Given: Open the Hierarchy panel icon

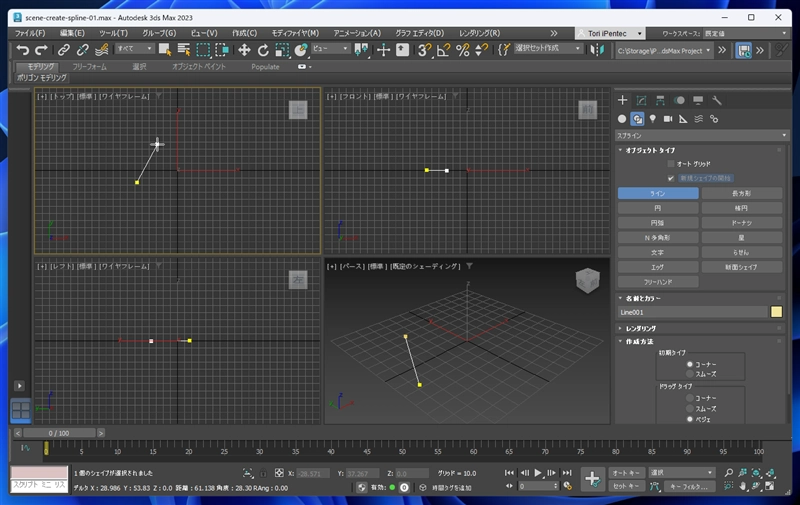Looking at the screenshot, I should click(660, 100).
